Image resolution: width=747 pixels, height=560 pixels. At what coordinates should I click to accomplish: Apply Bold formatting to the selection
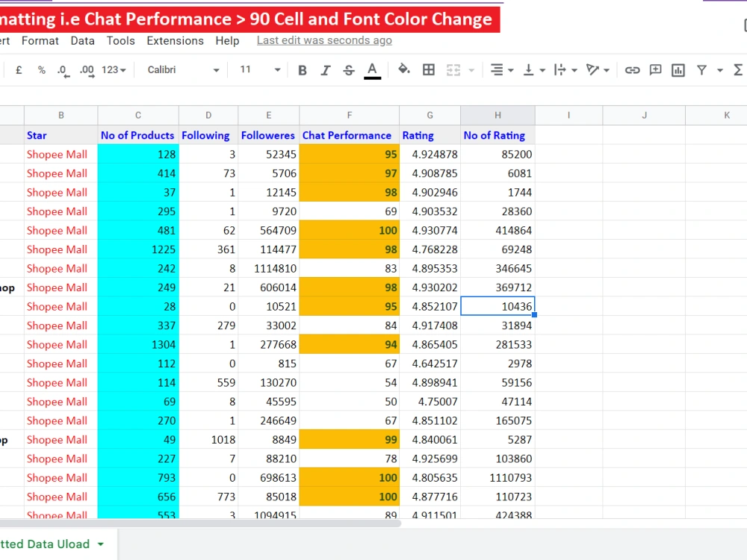click(x=302, y=69)
